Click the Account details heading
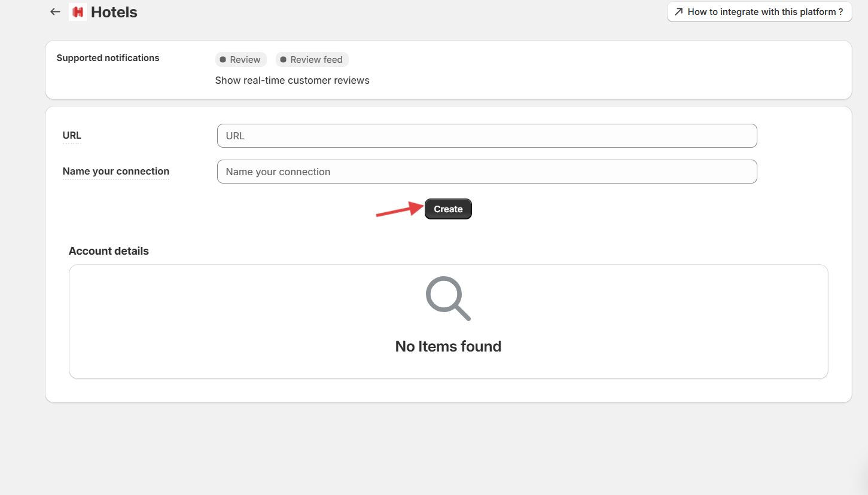868x495 pixels. 108,251
